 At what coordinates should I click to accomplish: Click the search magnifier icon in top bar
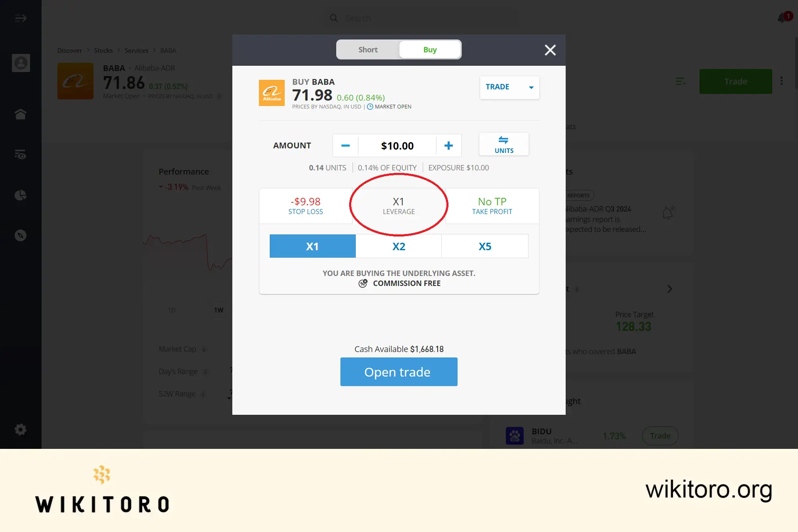pyautogui.click(x=334, y=18)
